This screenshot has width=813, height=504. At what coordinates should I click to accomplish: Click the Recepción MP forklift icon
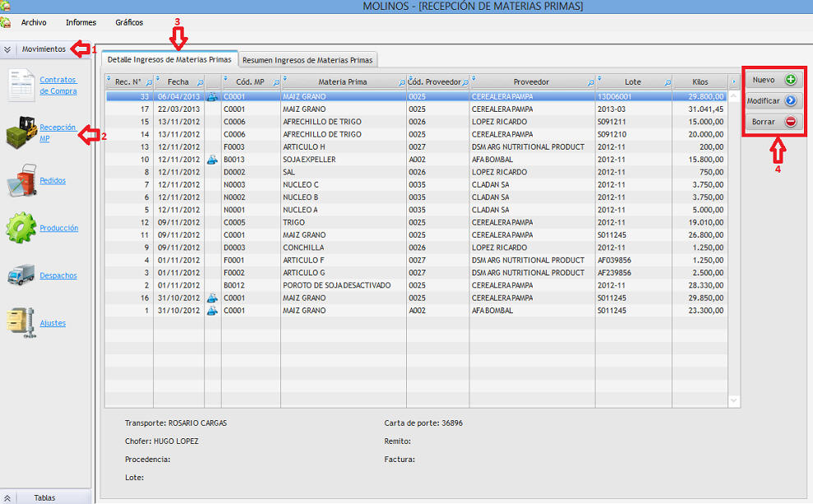click(21, 132)
